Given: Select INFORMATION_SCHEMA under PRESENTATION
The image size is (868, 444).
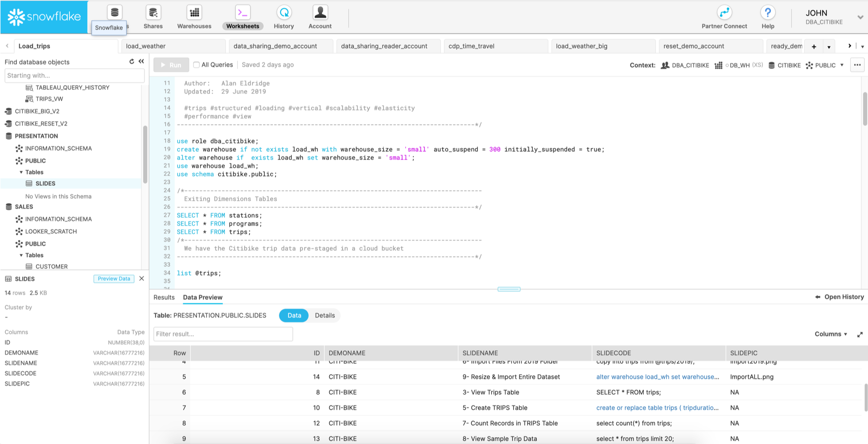Looking at the screenshot, I should 58,148.
